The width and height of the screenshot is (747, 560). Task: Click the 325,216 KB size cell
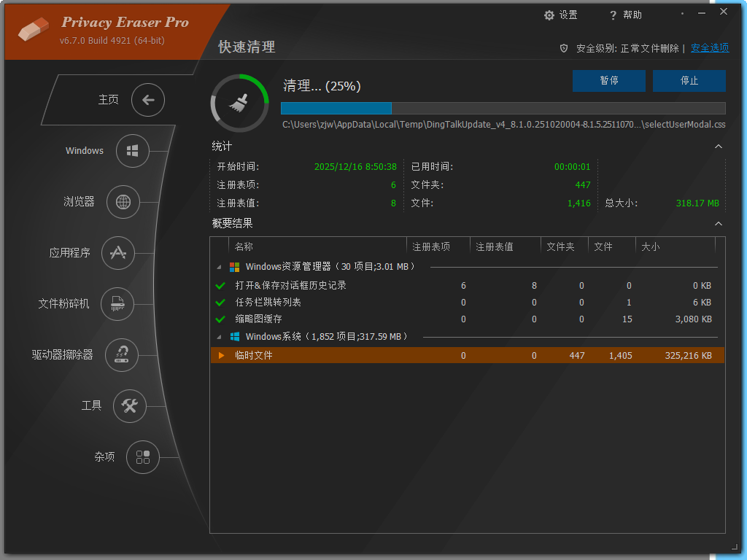pos(689,355)
